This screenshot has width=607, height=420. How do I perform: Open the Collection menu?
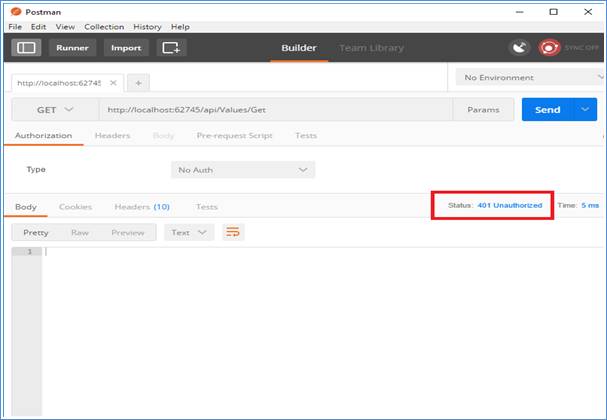click(104, 27)
